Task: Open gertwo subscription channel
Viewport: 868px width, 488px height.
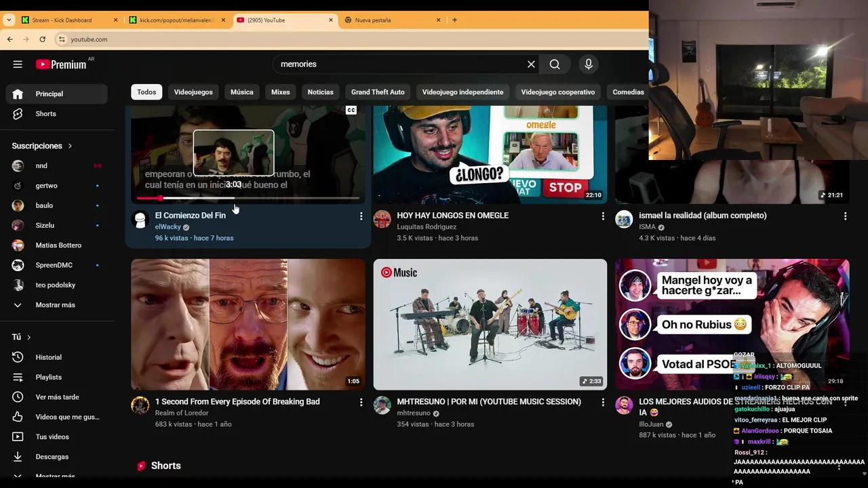Action: 57,186
